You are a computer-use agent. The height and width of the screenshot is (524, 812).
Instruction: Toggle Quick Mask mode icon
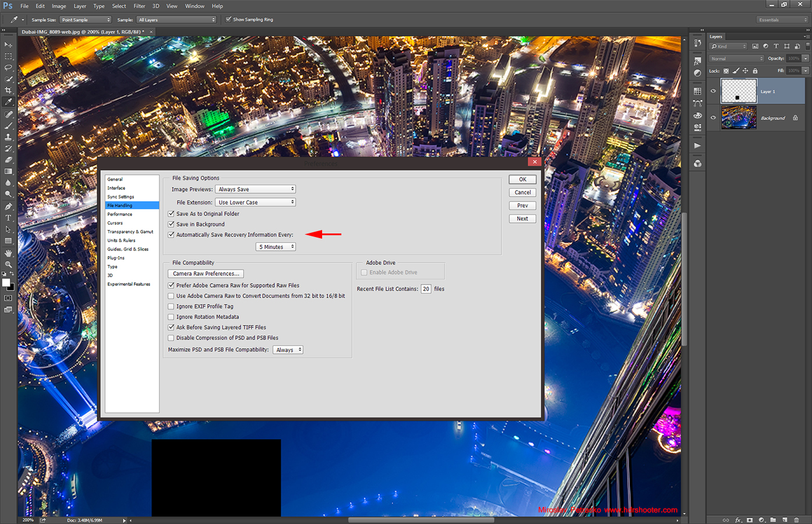coord(8,298)
